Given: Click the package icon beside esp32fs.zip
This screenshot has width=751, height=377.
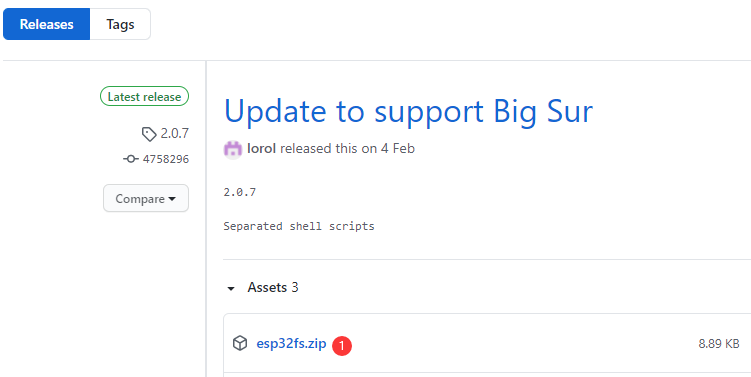Looking at the screenshot, I should [x=240, y=343].
